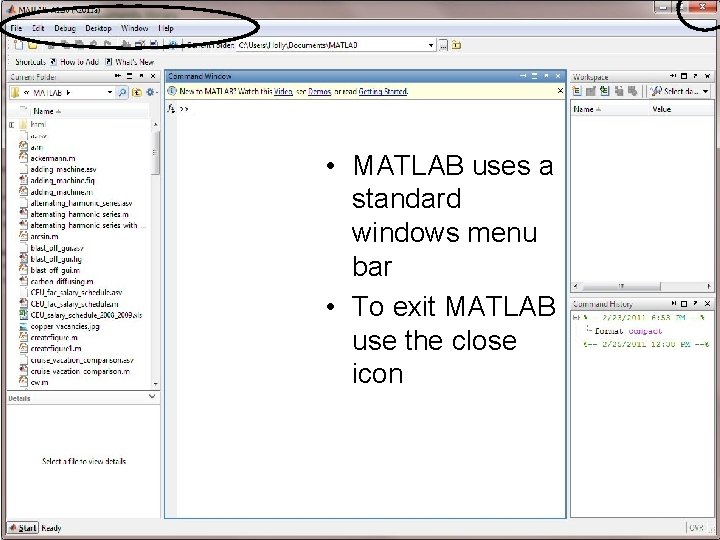720x540 pixels.
Task: Click the Paste toolbar icon
Action: (x=79, y=45)
